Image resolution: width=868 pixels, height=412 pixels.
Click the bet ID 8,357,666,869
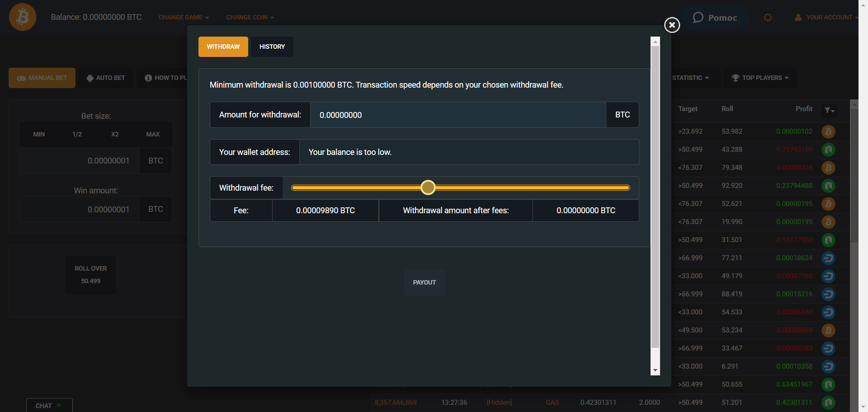point(396,403)
